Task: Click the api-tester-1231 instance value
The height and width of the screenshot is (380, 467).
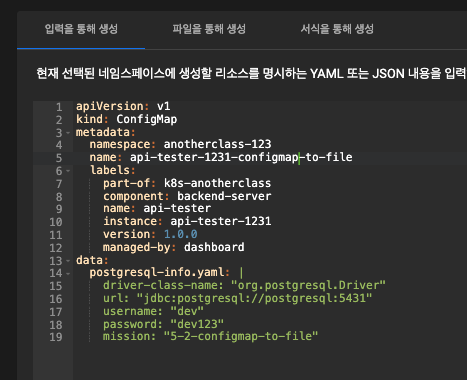Action: coord(221,221)
